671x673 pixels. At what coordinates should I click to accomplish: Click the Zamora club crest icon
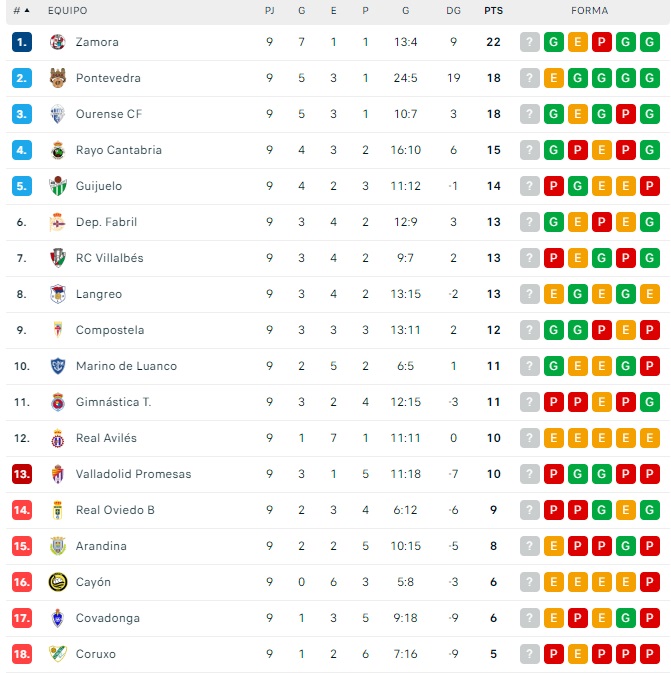57,42
